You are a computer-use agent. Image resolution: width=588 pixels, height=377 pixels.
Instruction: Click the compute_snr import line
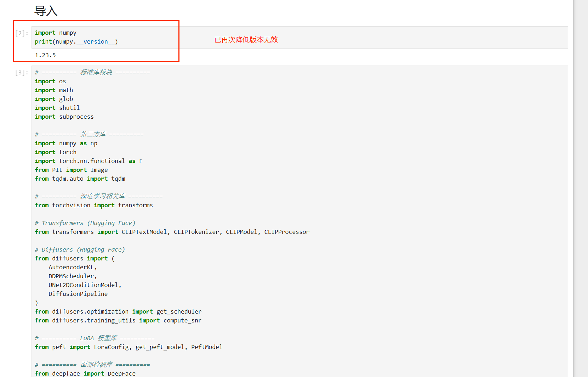pos(118,321)
